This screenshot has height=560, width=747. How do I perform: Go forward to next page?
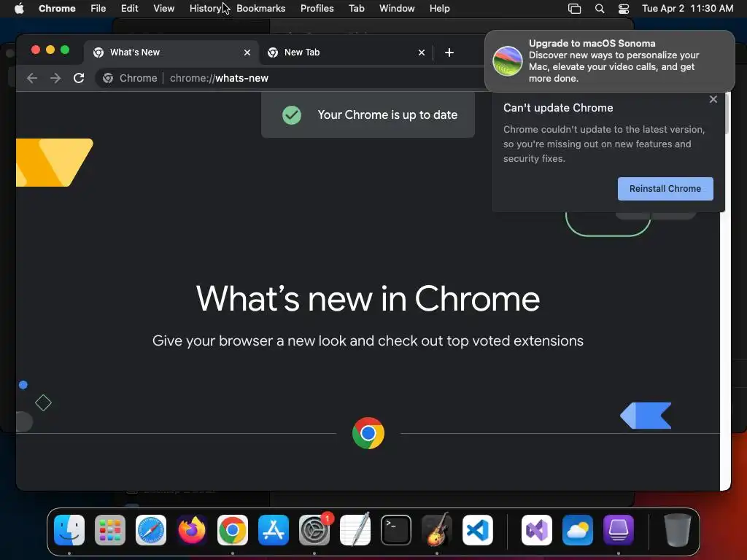click(x=55, y=78)
